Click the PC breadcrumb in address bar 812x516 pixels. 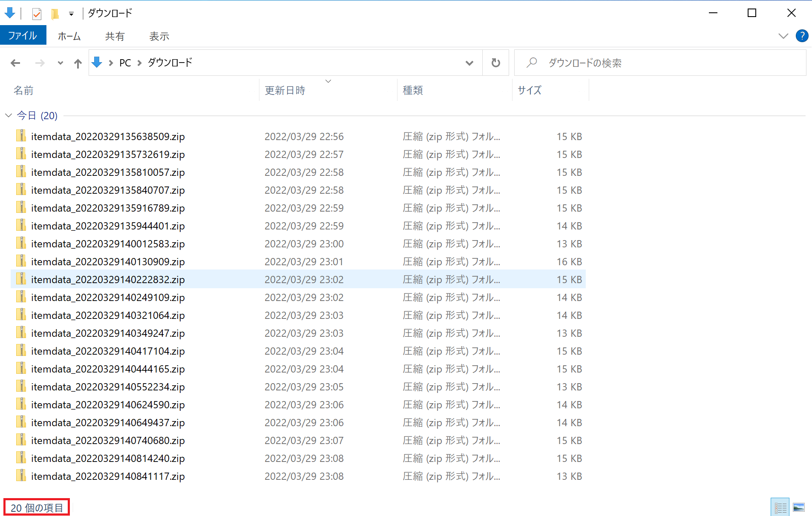click(125, 63)
